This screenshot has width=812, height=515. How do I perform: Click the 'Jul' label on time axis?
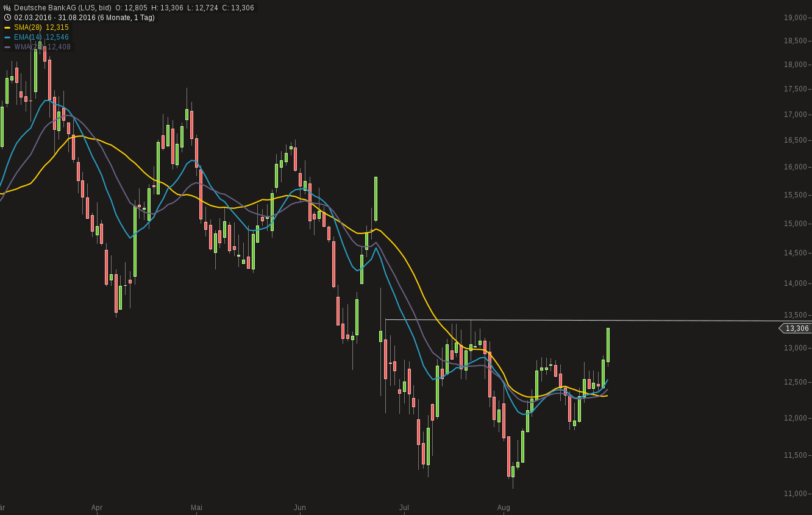click(x=404, y=508)
